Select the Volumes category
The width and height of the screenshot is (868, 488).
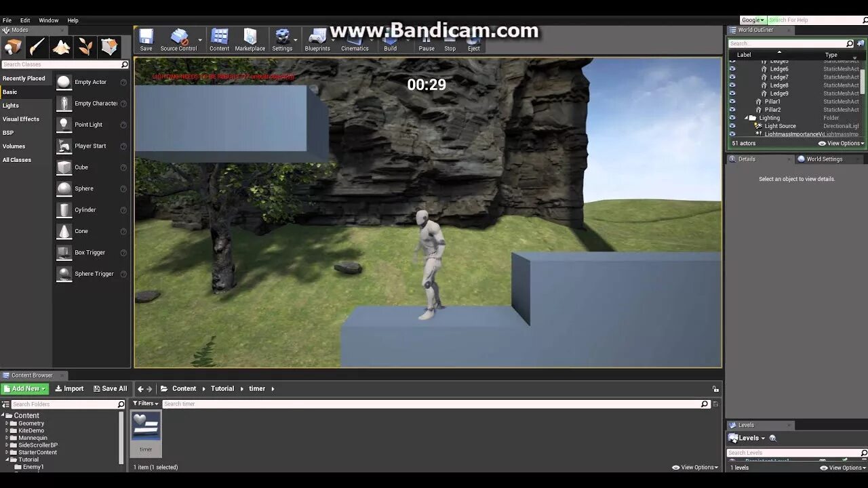[14, 146]
